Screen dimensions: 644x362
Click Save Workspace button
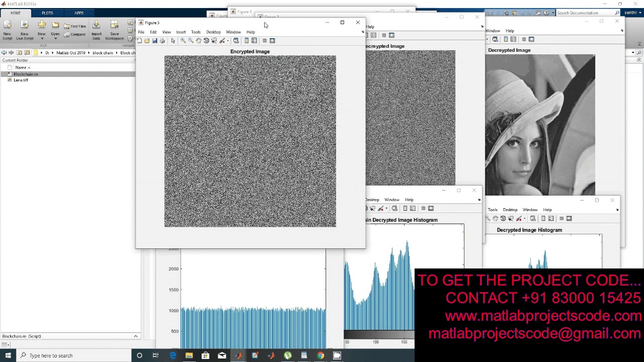pos(114,30)
